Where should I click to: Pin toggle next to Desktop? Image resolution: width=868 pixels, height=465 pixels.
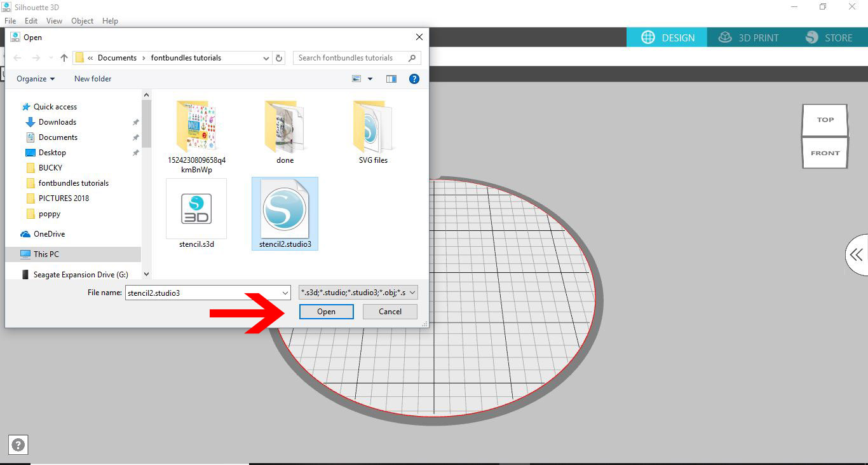pyautogui.click(x=135, y=153)
